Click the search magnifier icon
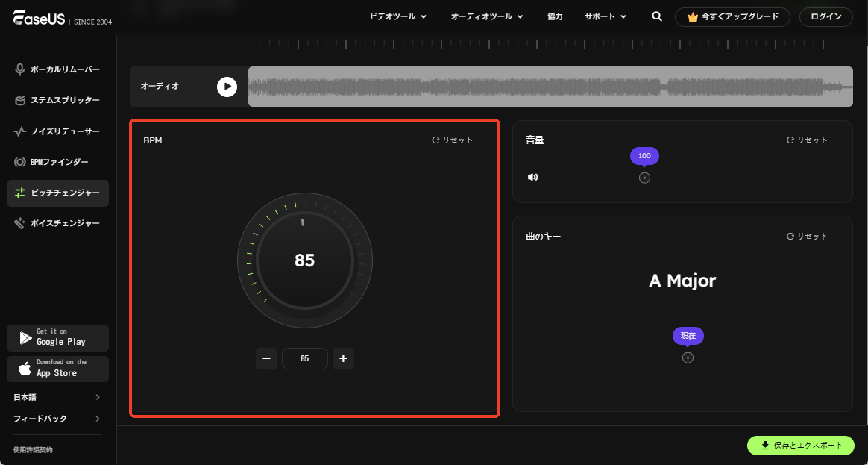 656,16
